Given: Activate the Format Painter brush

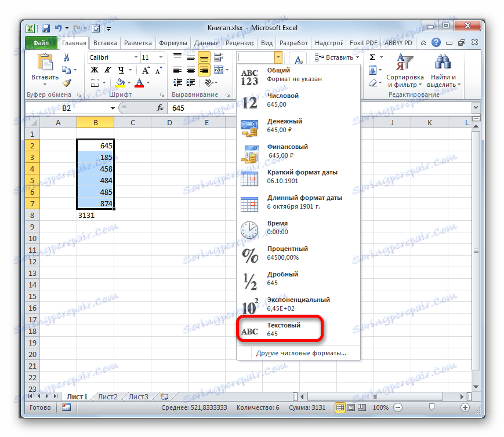Looking at the screenshot, I should pos(67,82).
